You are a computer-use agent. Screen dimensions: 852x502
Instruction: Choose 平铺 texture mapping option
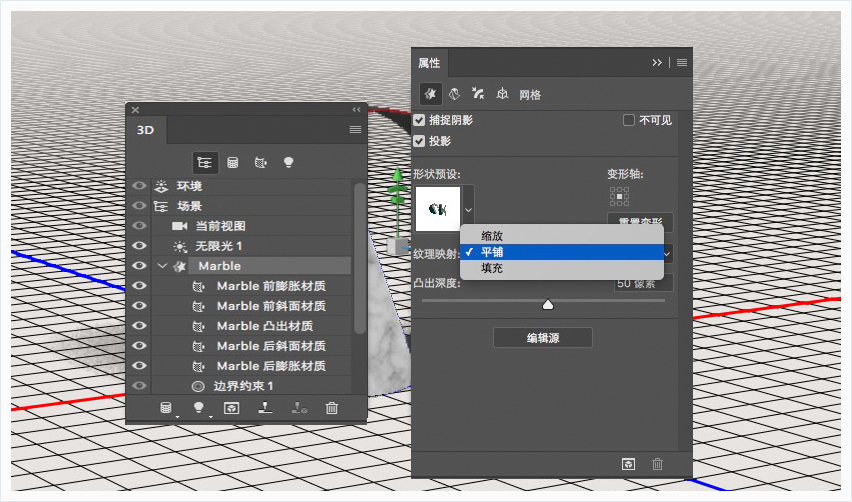pos(562,252)
